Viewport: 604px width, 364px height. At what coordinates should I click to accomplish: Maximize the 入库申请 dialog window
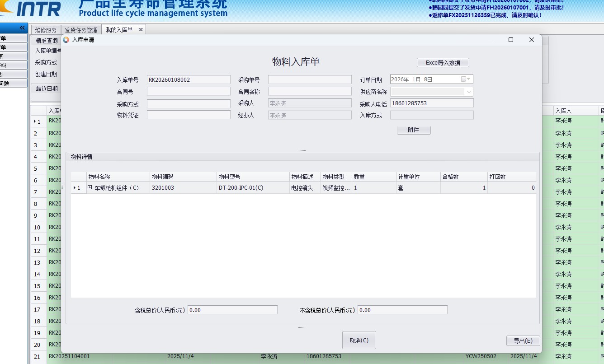511,40
